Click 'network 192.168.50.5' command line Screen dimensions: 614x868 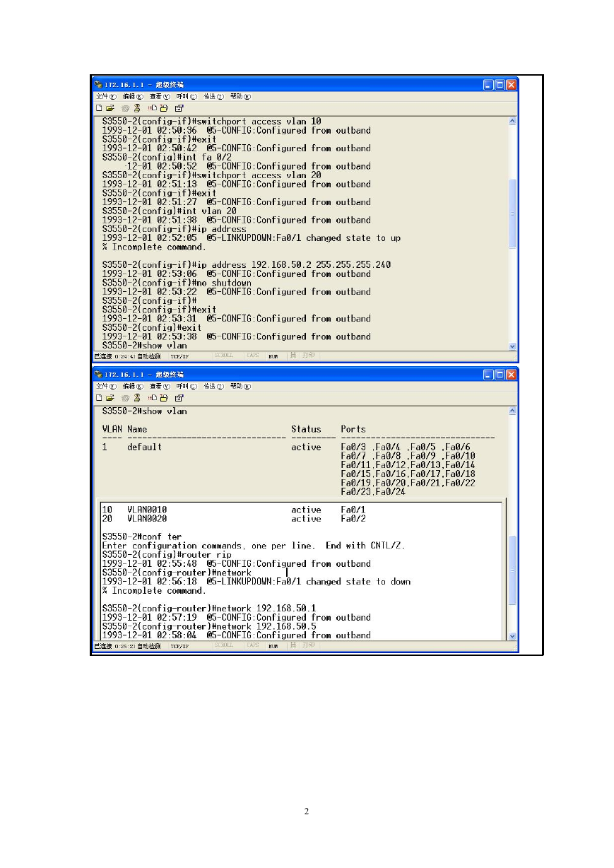pyautogui.click(x=208, y=626)
